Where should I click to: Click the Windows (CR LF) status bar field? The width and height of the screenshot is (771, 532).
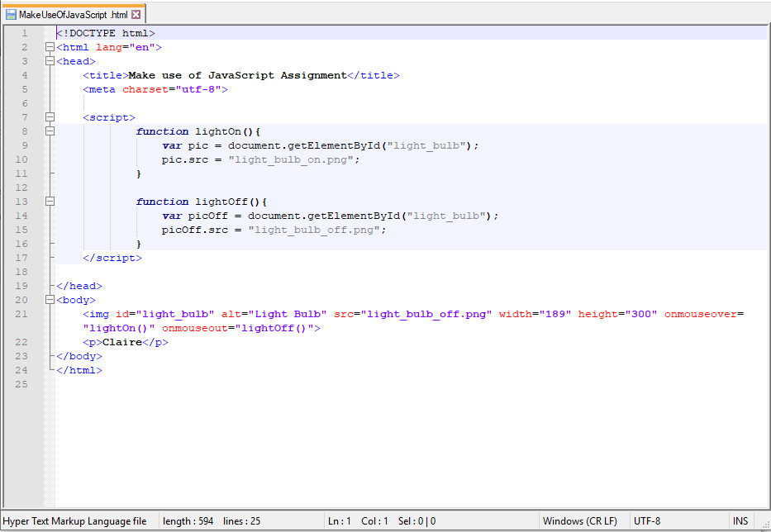point(580,521)
